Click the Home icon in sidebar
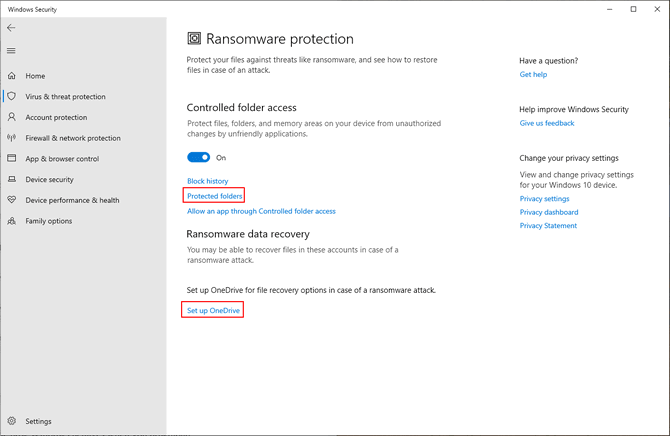Screen dimensions: 670x436 click(x=12, y=76)
